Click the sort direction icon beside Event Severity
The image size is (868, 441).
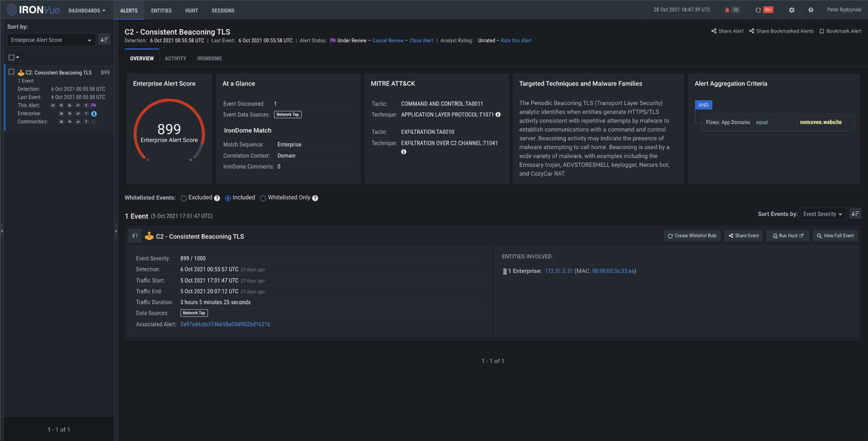click(855, 214)
